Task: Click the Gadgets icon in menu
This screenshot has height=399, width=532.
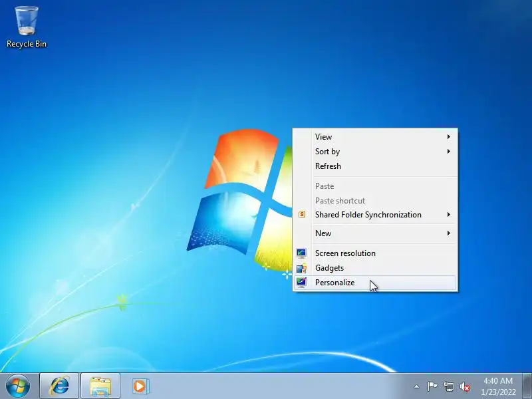Action: coord(301,268)
